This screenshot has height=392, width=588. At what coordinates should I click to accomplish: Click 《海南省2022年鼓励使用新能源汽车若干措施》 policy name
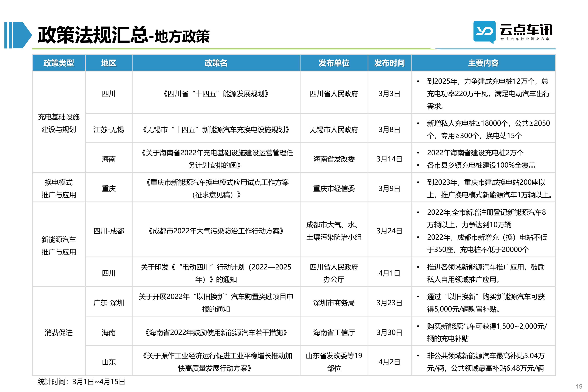tap(216, 332)
